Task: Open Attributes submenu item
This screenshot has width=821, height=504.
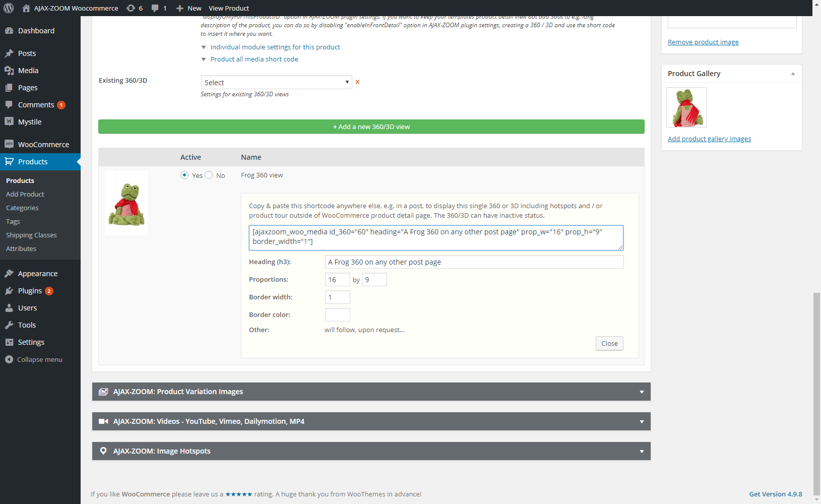Action: pyautogui.click(x=21, y=248)
